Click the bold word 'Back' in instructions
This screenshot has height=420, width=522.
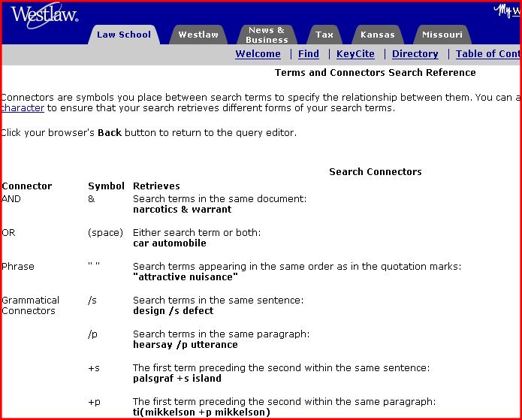tap(110, 133)
